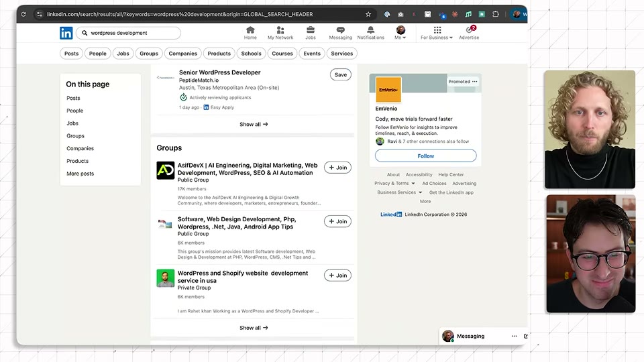Bookmark this page with the star icon
The height and width of the screenshot is (362, 644).
368,14
